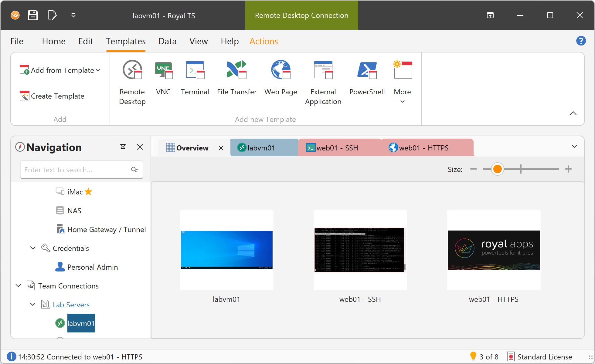
Task: Collapse the ribbon with the chevron
Action: pyautogui.click(x=573, y=113)
